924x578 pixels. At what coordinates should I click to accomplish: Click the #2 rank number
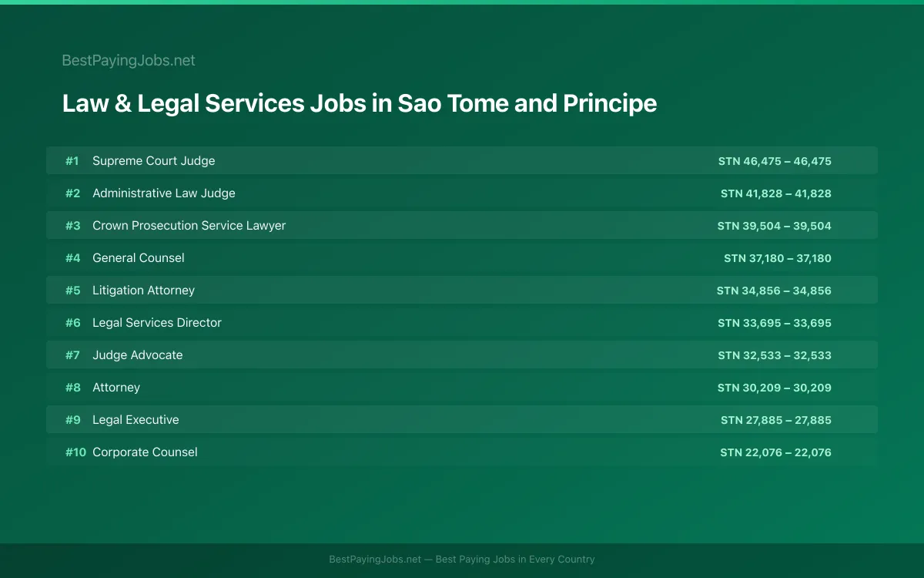click(x=72, y=193)
